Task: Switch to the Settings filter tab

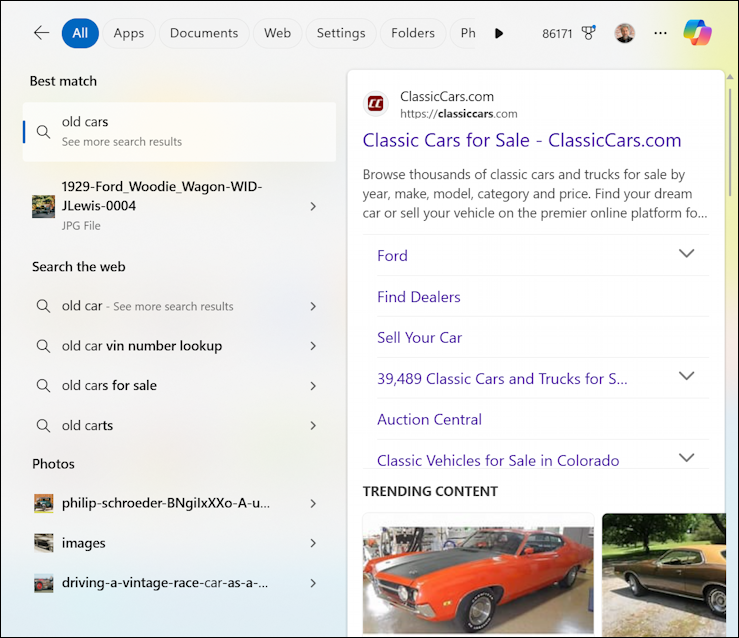Action: (341, 33)
